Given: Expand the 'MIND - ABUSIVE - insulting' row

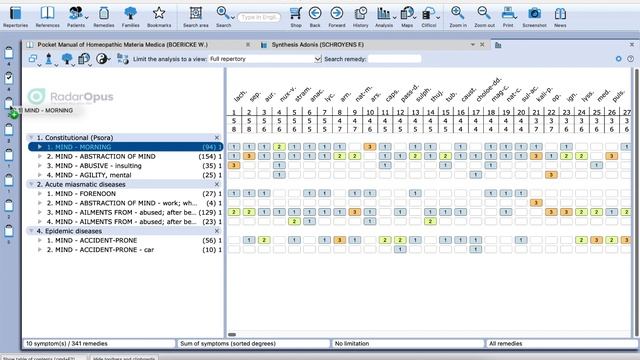Looking at the screenshot, I should point(40,166).
